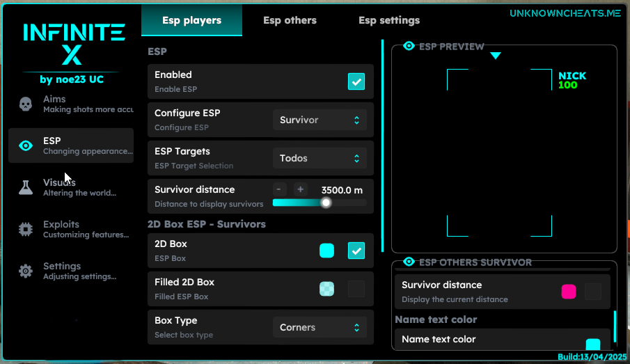The width and height of the screenshot is (630, 364).
Task: Enable the Filled 2D Box checkbox
Action: click(x=356, y=289)
